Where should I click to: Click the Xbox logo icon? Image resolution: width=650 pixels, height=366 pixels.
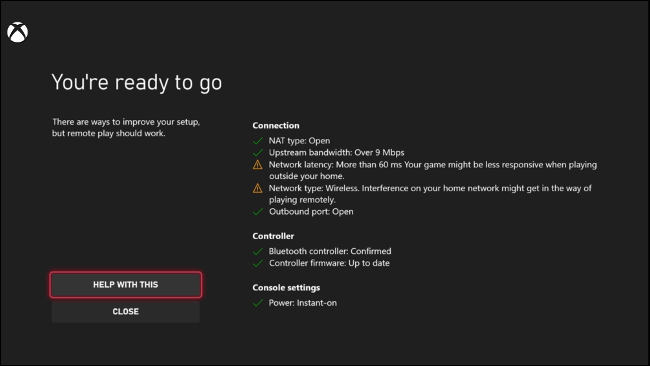click(x=17, y=32)
